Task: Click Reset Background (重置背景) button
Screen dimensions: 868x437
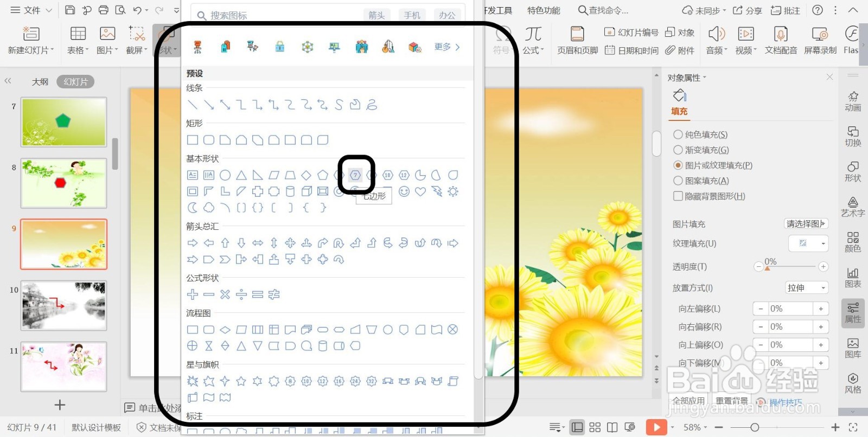Action: click(732, 401)
